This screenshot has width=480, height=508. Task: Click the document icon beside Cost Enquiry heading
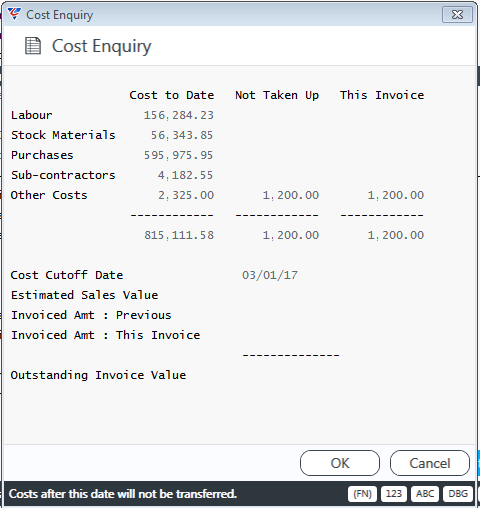33,46
